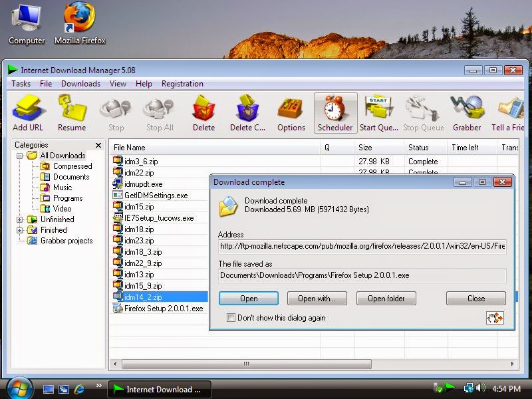Open Options from the toolbar
The image size is (532, 399).
[291, 113]
